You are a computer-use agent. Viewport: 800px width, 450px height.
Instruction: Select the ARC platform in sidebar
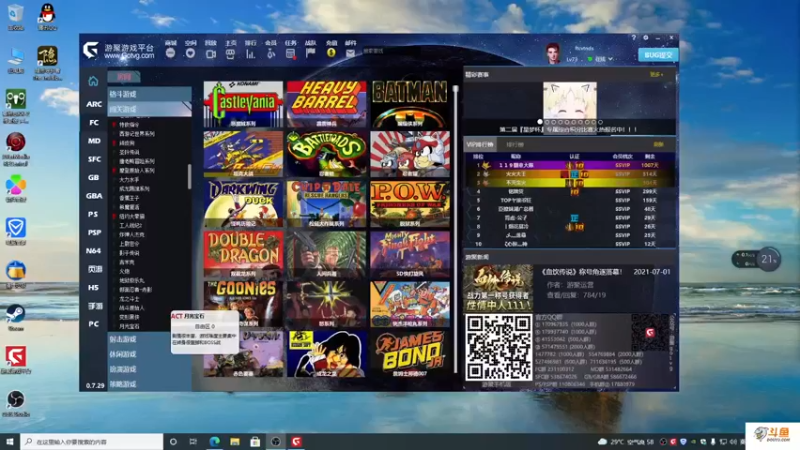tap(94, 104)
